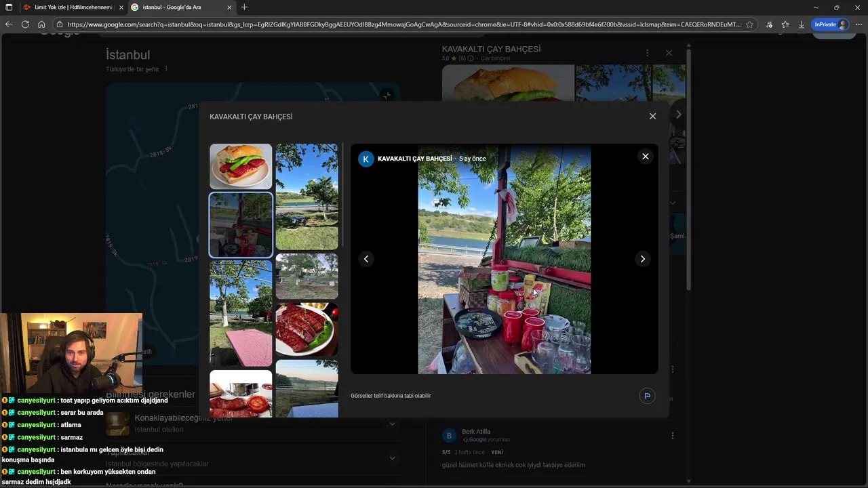Open options for Berk Atilla review
The height and width of the screenshot is (488, 868).
(x=672, y=436)
